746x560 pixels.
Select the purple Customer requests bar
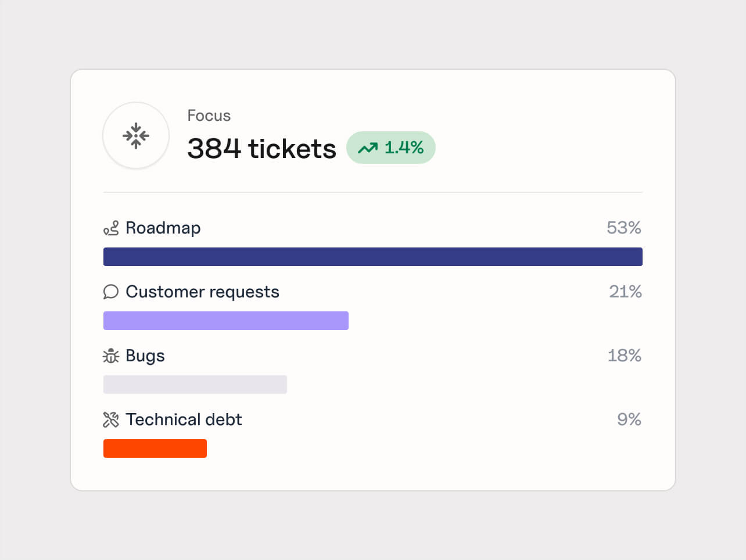coord(225,321)
